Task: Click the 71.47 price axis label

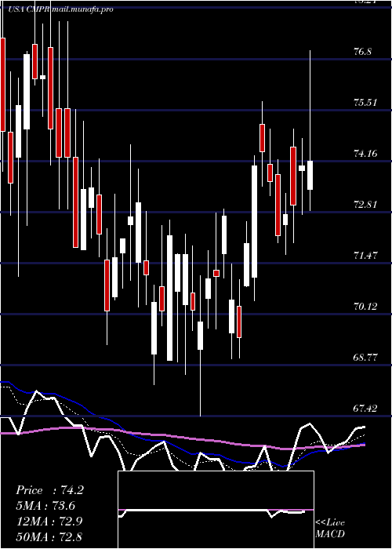Action: coord(365,255)
